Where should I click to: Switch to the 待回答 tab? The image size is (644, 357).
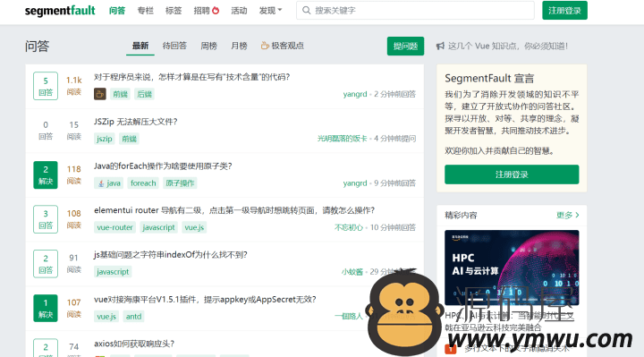[174, 46]
